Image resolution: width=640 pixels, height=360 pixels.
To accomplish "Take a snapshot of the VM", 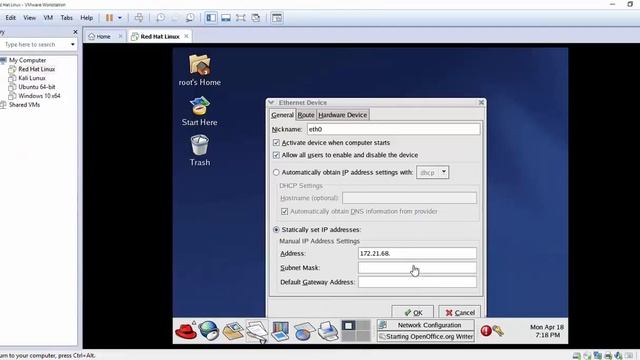I will [x=160, y=18].
